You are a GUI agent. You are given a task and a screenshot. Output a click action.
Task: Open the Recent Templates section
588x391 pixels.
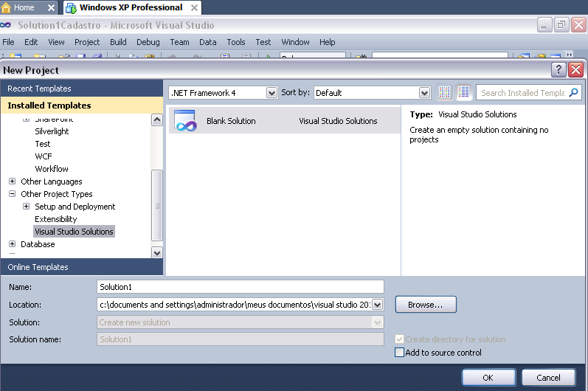[x=82, y=89]
